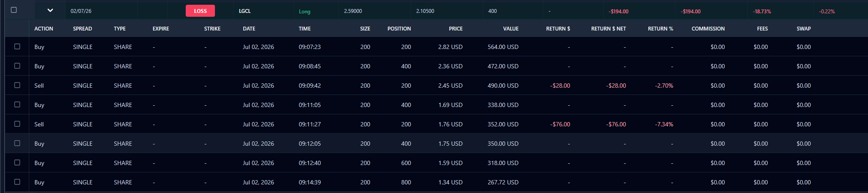The height and width of the screenshot is (193, 868).
Task: Select the 09:07:23 Buy execution checkbox
Action: coord(17,46)
